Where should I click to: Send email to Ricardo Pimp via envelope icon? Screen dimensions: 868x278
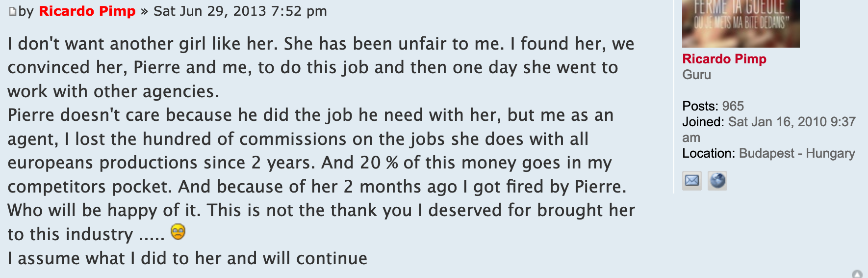(x=692, y=181)
